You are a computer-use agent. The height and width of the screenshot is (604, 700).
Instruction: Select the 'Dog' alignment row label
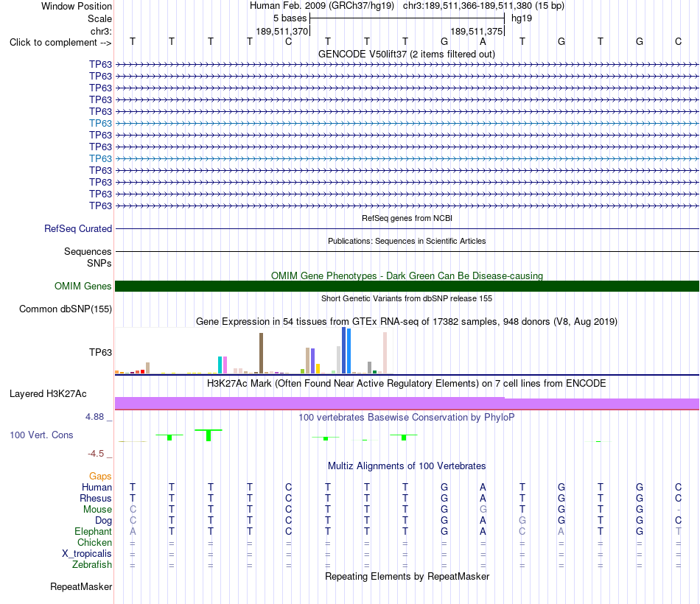(x=103, y=521)
